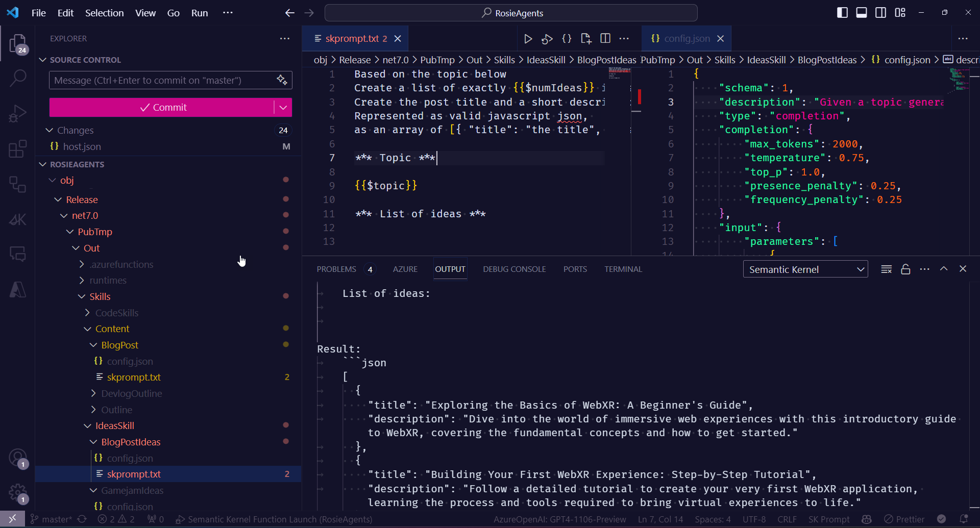This screenshot has height=528, width=980.
Task: Open the Selection menu
Action: click(104, 13)
